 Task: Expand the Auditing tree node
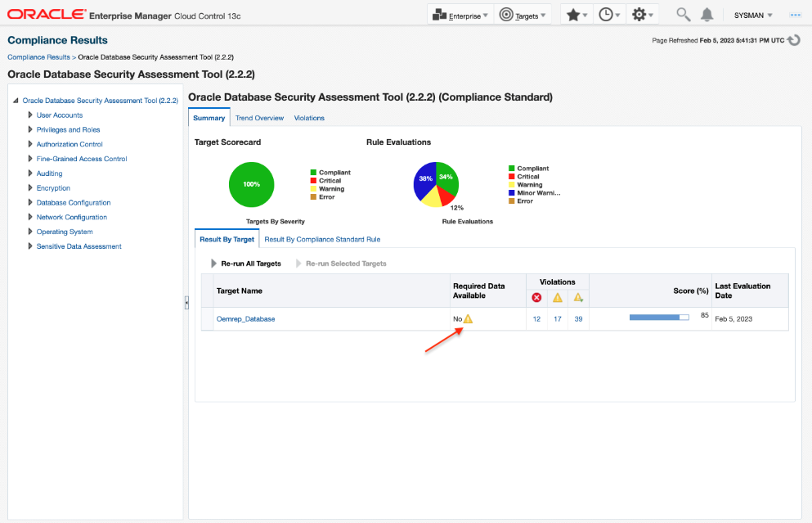30,174
